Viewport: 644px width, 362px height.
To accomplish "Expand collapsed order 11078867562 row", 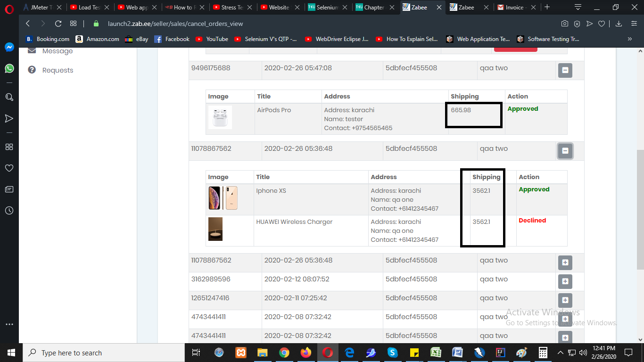I will pos(565,263).
